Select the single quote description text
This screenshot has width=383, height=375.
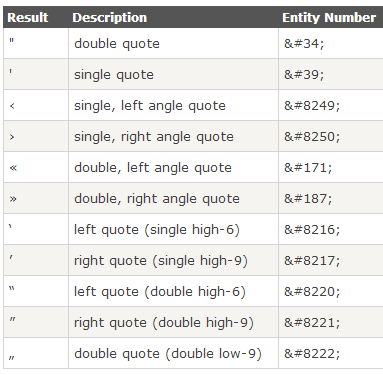114,75
